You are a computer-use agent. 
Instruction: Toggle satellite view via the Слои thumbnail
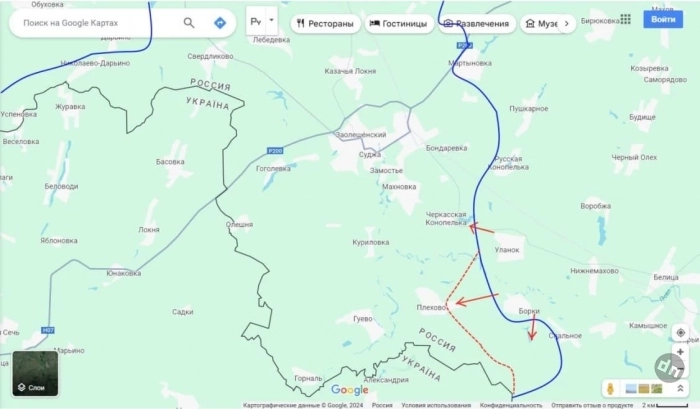[x=35, y=373]
